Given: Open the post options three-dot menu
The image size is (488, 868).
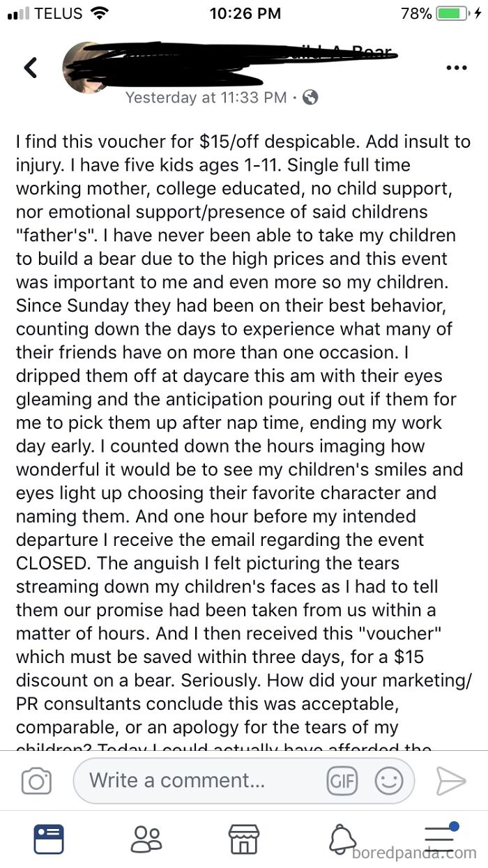Looking at the screenshot, I should [457, 68].
